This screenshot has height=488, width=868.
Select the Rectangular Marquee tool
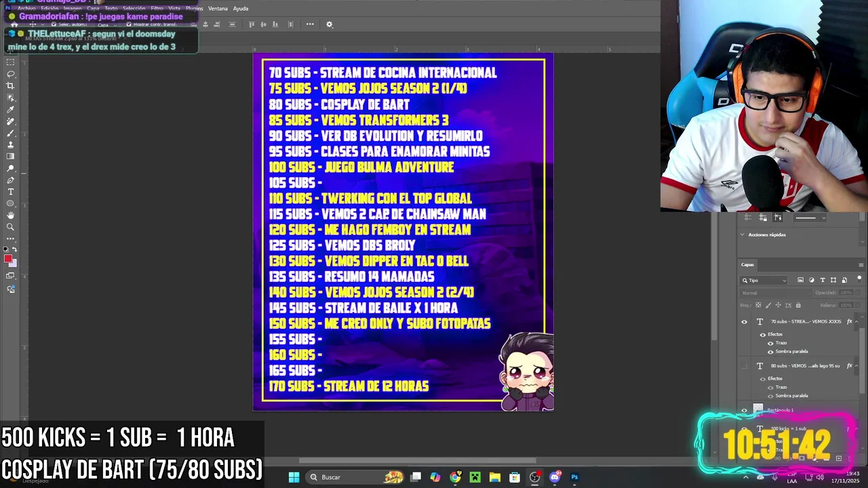click(x=10, y=62)
